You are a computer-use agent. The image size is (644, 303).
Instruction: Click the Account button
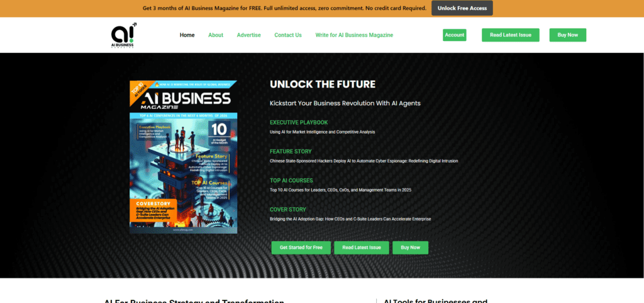click(455, 35)
